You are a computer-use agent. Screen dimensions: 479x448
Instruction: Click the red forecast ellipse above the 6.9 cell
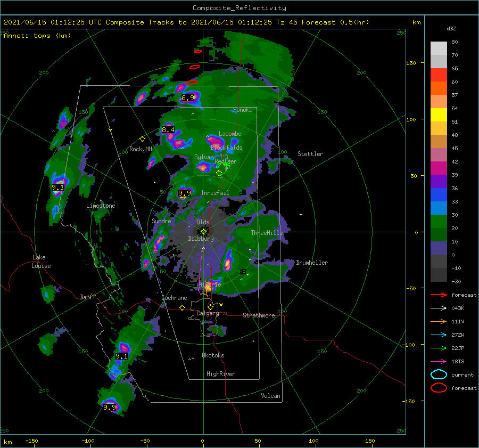[x=191, y=82]
